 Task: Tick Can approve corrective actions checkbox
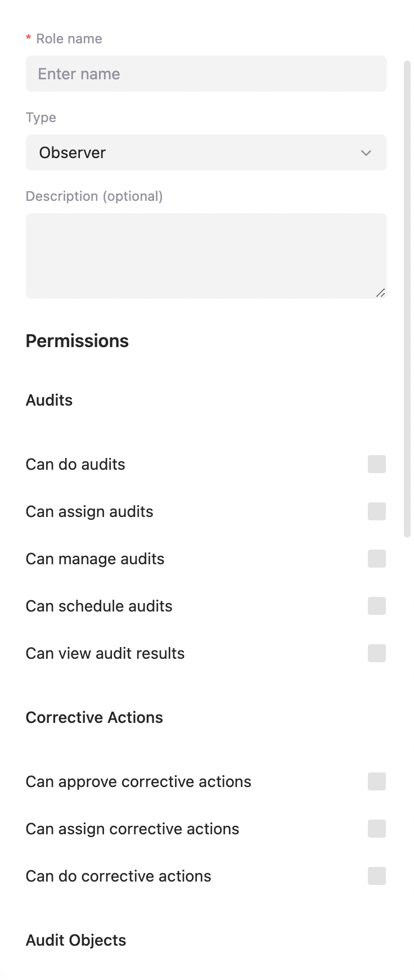pos(377,781)
